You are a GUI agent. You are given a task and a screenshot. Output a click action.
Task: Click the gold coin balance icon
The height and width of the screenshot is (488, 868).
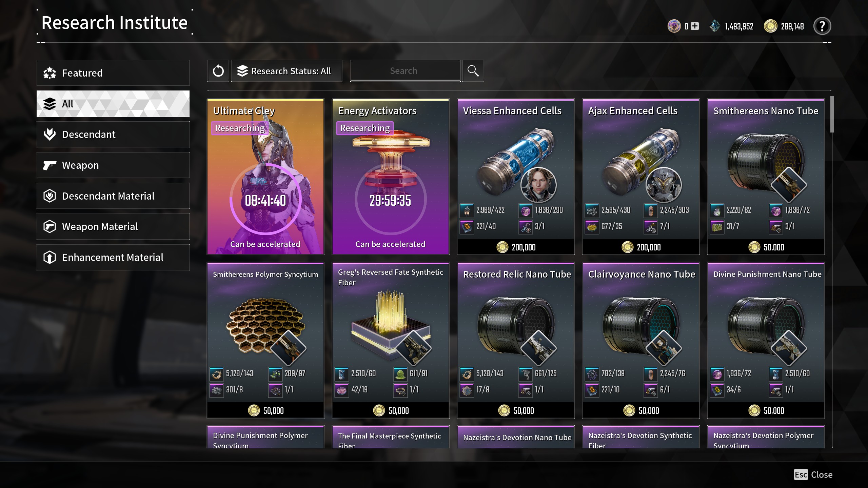click(770, 26)
